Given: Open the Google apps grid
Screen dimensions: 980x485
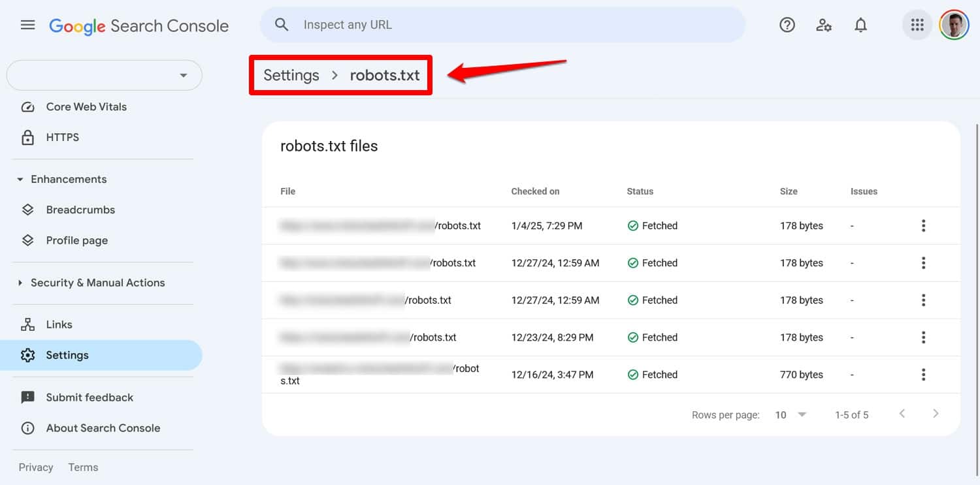Looking at the screenshot, I should click(917, 25).
